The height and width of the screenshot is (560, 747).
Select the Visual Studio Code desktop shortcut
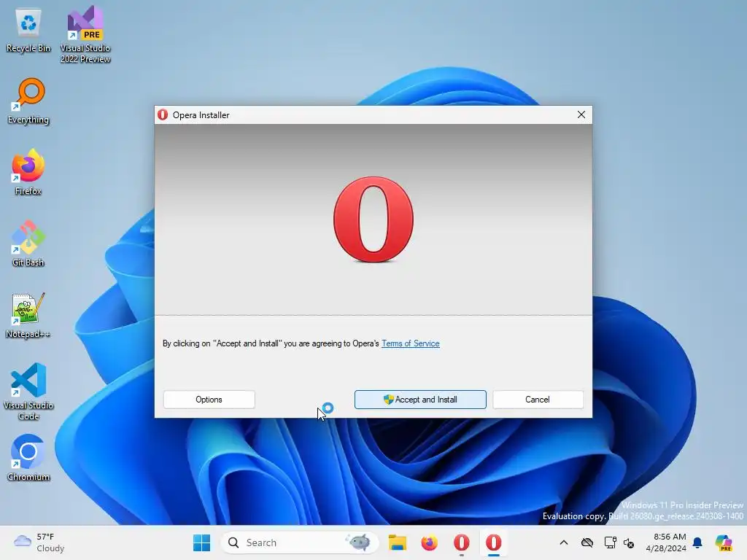coord(28,392)
